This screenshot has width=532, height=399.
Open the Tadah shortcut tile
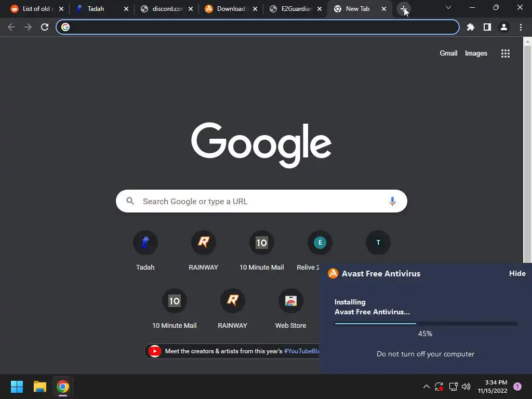click(145, 250)
